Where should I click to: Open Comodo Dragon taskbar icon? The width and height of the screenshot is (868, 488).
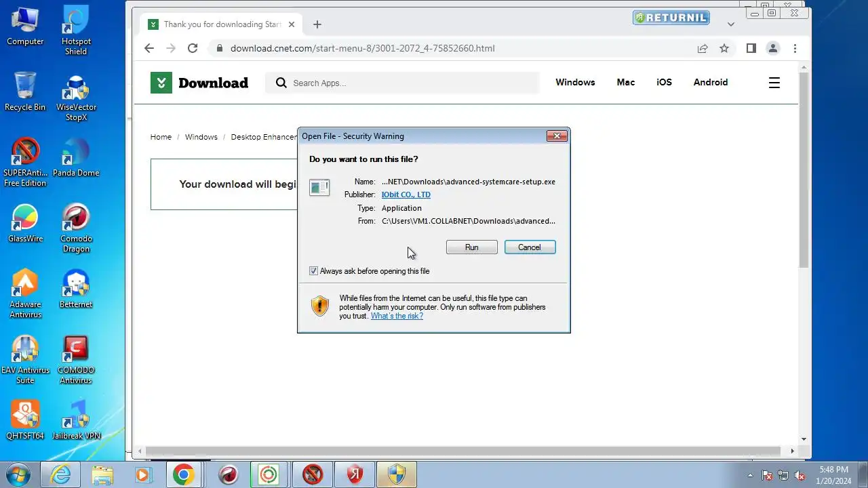(x=229, y=474)
